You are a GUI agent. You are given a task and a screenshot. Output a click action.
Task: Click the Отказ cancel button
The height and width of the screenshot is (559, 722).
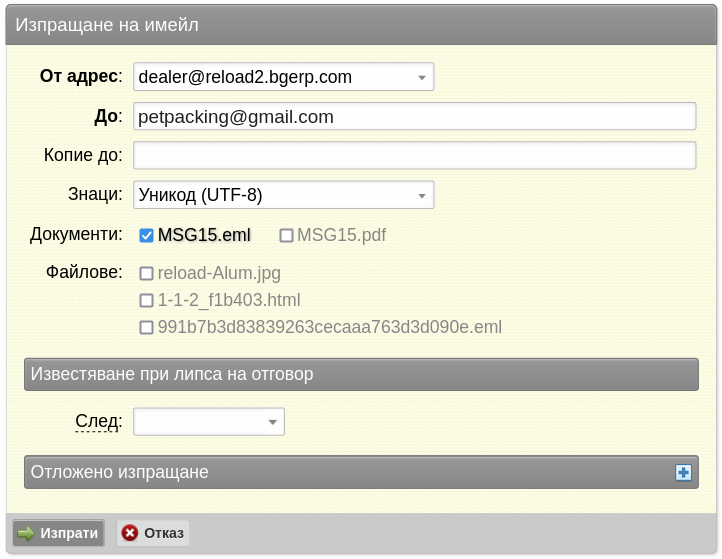tap(153, 533)
